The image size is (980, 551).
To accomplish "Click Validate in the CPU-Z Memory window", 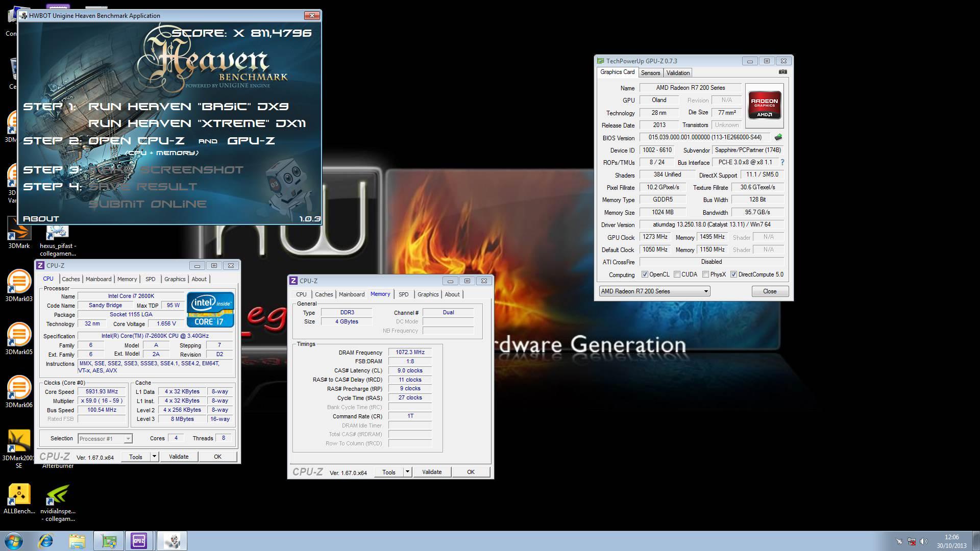I will click(432, 472).
